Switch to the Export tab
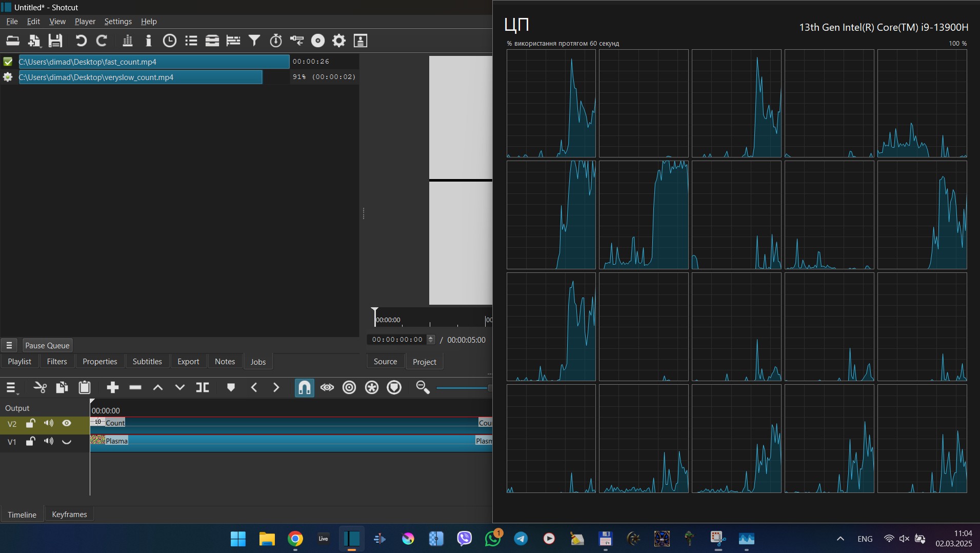Image resolution: width=980 pixels, height=553 pixels. click(188, 361)
